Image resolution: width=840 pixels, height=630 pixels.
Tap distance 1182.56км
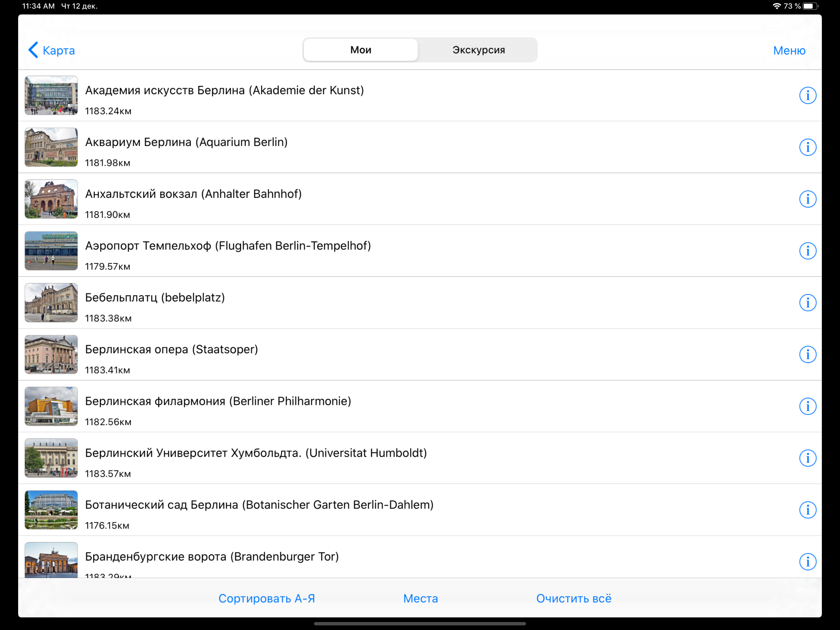pyautogui.click(x=108, y=422)
